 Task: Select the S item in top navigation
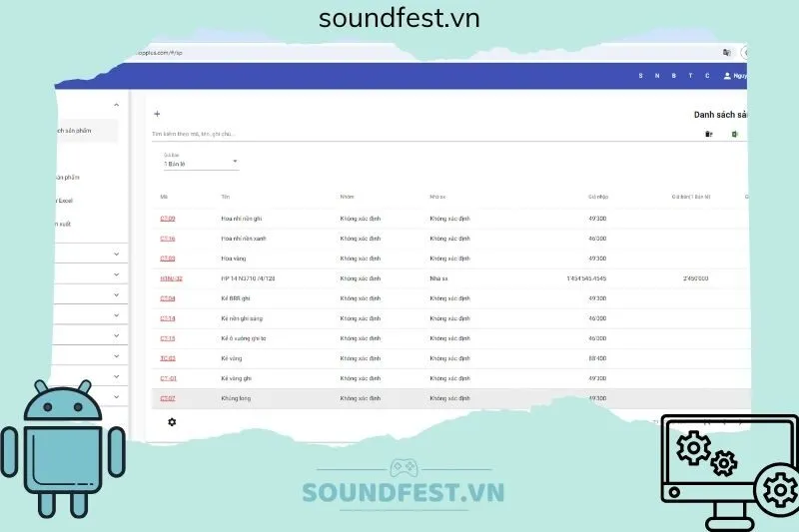[x=640, y=76]
